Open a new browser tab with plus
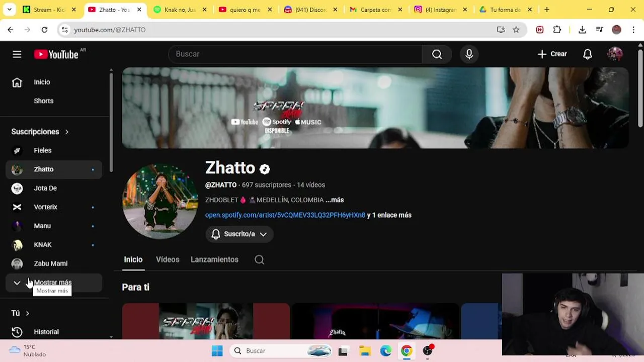The height and width of the screenshot is (362, 644). pos(547,10)
